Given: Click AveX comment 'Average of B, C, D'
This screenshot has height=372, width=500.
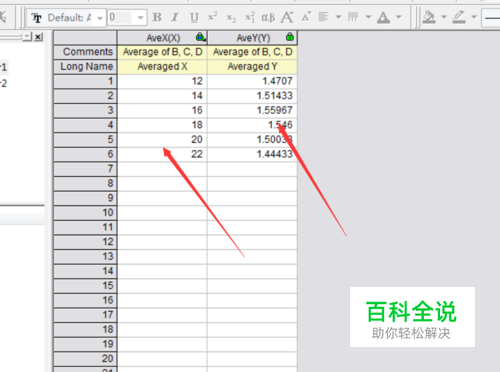Looking at the screenshot, I should (162, 52).
